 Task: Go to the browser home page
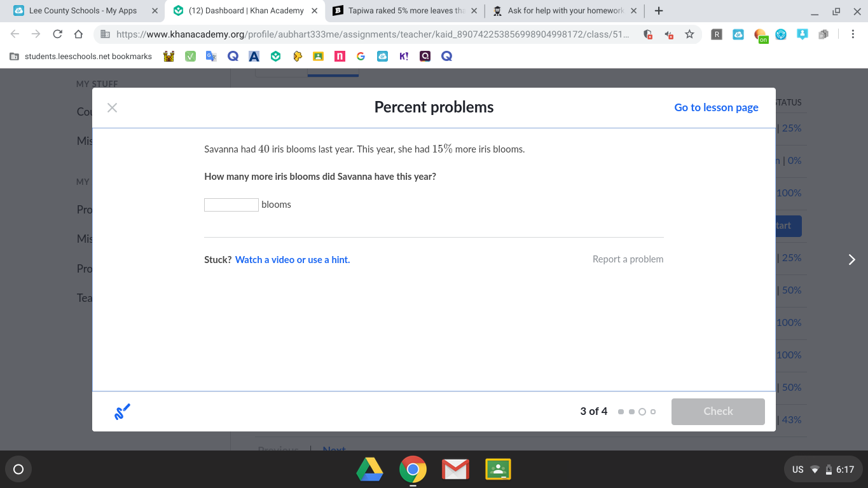(78, 34)
